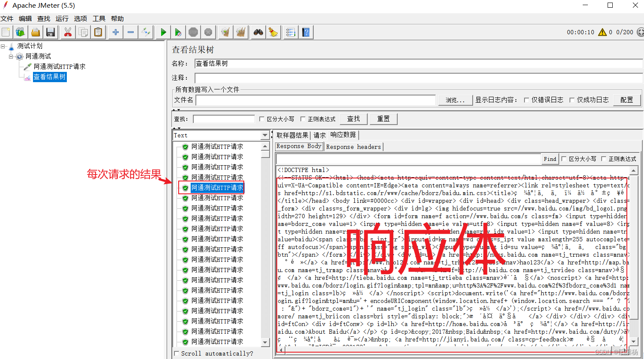Screen dimensions: 644x359
Task: Click the Cut scissors icon
Action: point(68,32)
